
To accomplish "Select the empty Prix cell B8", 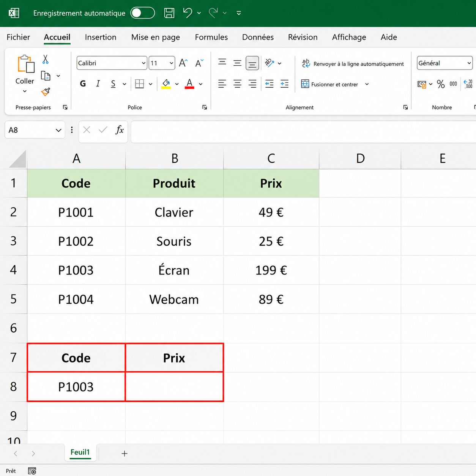I will (x=174, y=386).
